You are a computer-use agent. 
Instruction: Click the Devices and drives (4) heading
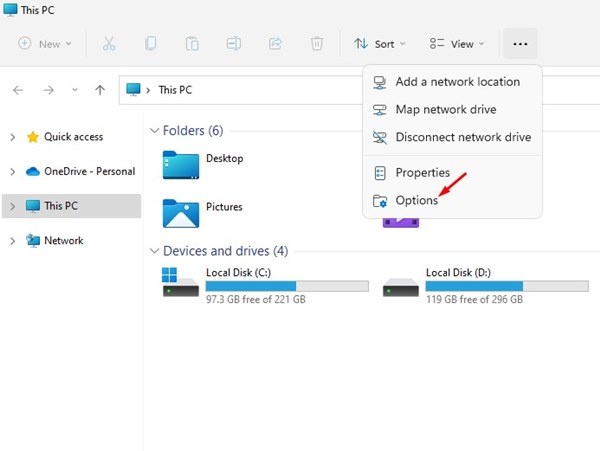pos(225,251)
